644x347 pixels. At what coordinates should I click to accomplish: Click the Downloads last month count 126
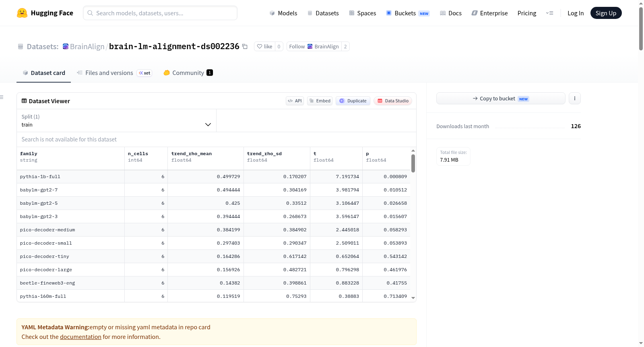[576, 126]
